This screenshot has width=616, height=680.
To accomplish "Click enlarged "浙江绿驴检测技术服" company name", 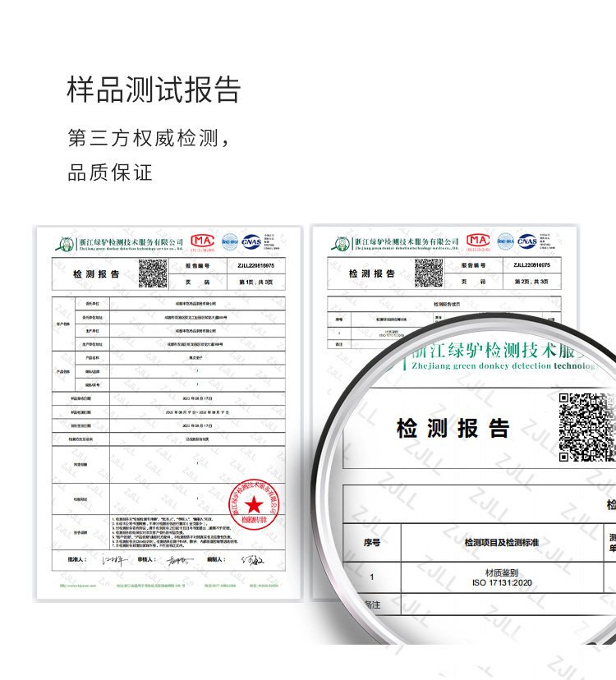I will pyautogui.click(x=494, y=351).
